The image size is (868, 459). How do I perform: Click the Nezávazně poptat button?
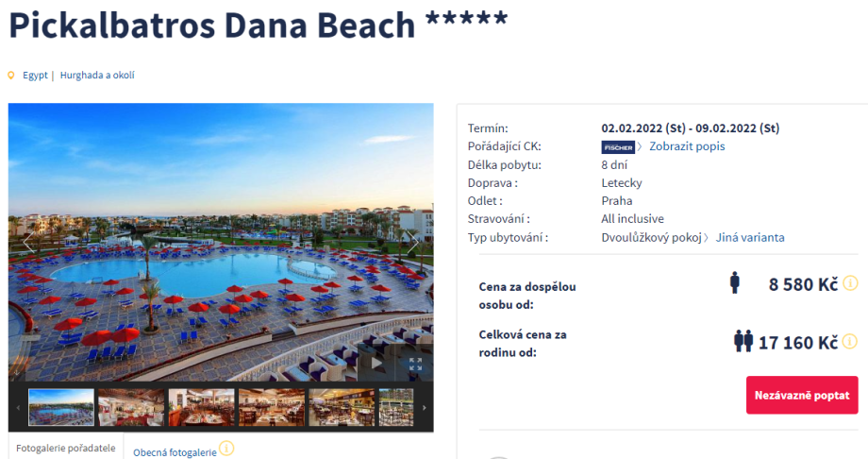(x=802, y=395)
